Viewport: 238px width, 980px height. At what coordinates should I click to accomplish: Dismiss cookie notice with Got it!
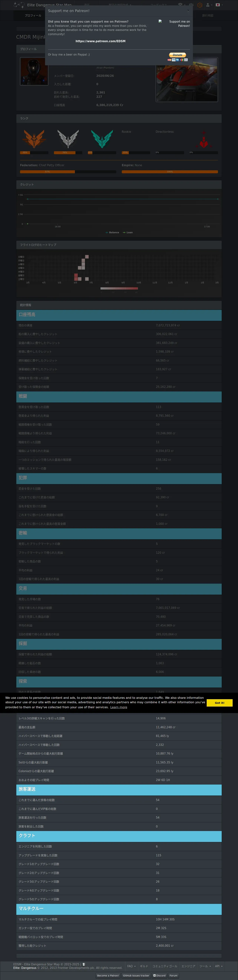click(x=219, y=703)
